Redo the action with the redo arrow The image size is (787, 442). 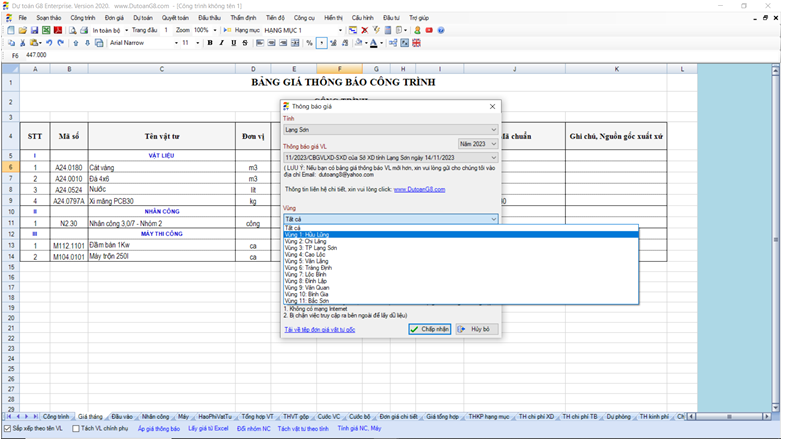click(x=61, y=43)
